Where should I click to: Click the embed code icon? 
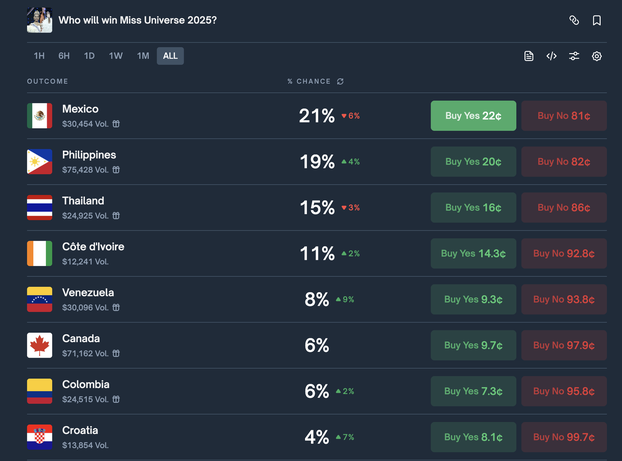(551, 56)
